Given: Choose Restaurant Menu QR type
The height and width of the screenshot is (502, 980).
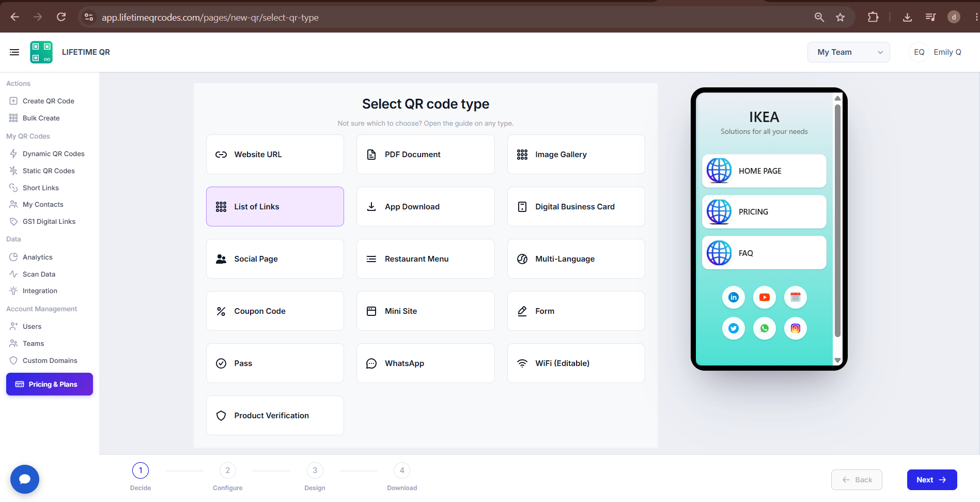Looking at the screenshot, I should click(426, 259).
